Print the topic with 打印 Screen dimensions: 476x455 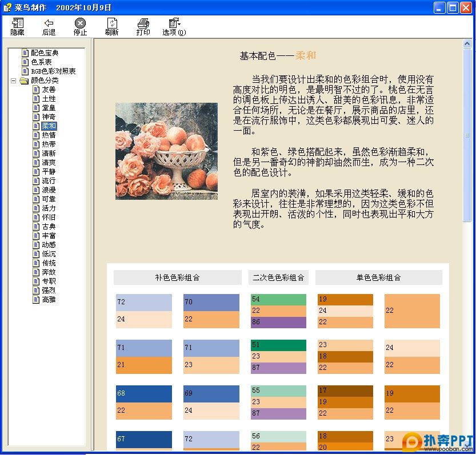click(143, 27)
